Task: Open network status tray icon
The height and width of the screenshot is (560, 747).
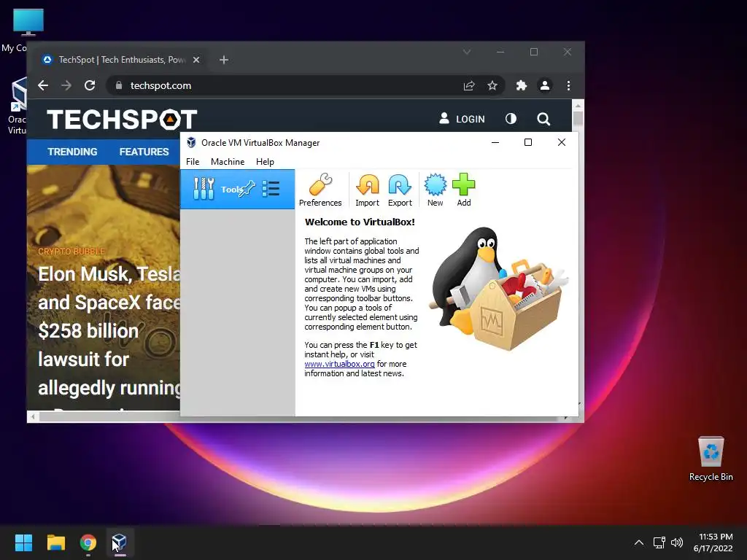Action: [659, 542]
